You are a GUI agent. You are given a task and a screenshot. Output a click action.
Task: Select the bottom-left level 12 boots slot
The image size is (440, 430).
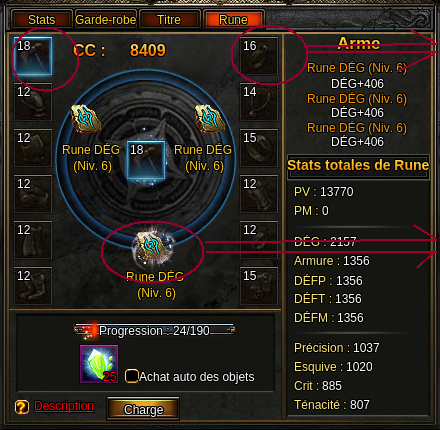tap(33, 286)
